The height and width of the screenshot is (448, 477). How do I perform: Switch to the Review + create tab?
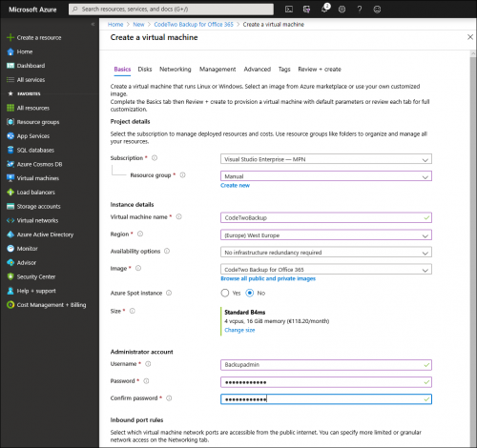click(320, 70)
